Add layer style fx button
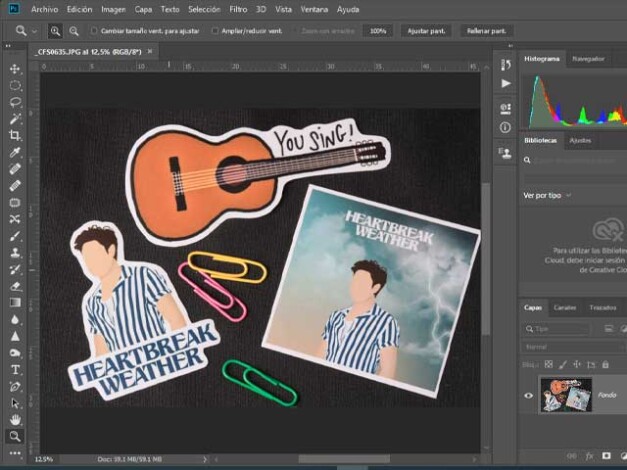This screenshot has width=627, height=470. click(x=589, y=456)
